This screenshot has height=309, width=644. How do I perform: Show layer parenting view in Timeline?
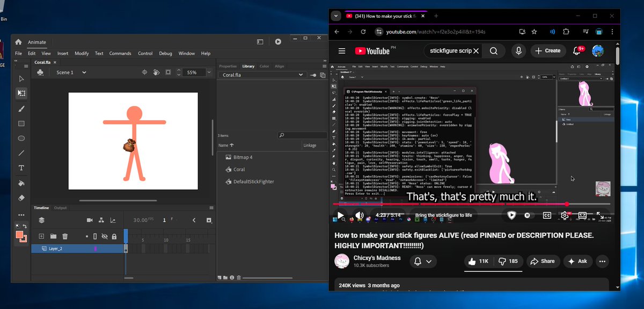point(101,220)
